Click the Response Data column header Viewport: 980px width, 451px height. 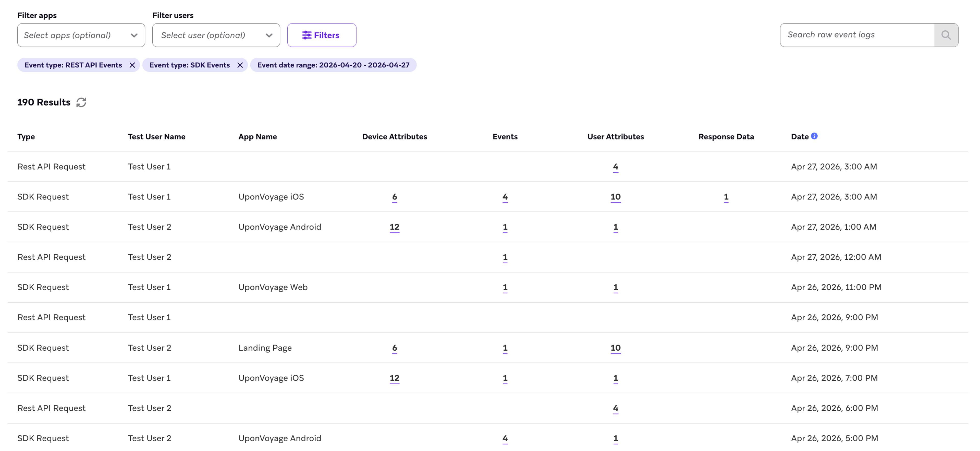(726, 137)
